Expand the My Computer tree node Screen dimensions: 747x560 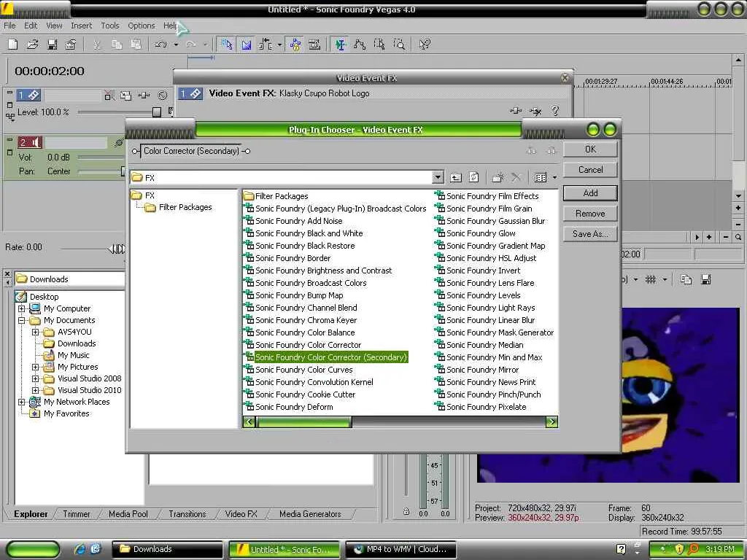22,308
